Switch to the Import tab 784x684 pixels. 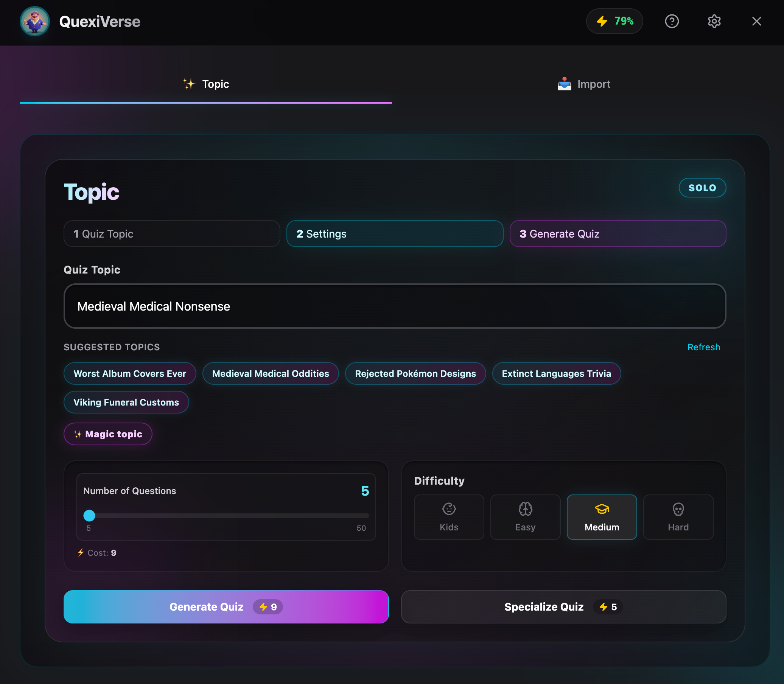(x=584, y=84)
